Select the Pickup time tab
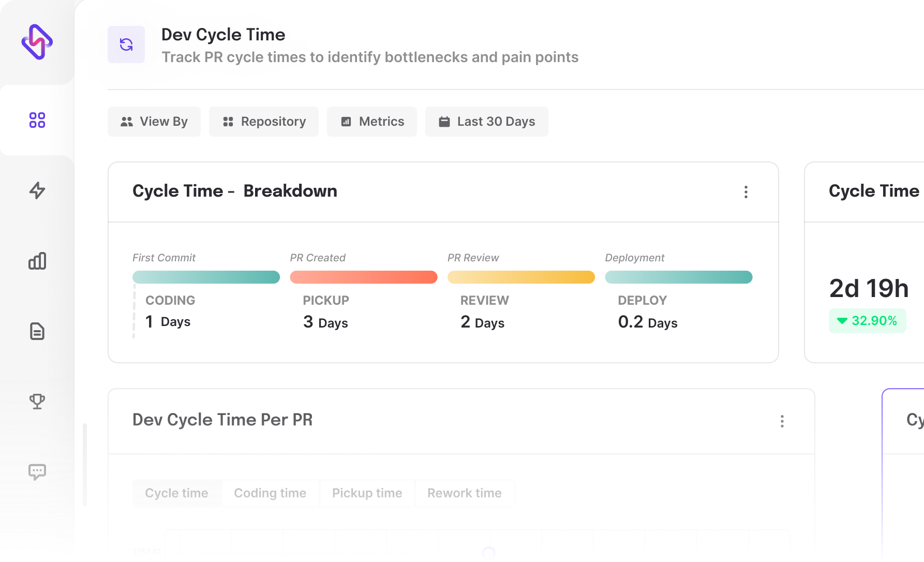 pyautogui.click(x=367, y=493)
